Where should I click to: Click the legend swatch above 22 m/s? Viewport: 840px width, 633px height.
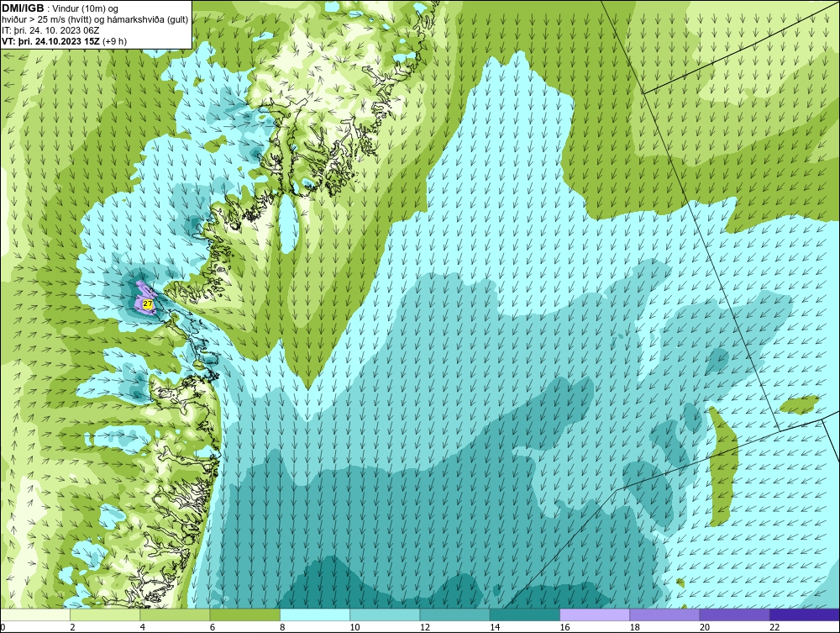(805, 615)
